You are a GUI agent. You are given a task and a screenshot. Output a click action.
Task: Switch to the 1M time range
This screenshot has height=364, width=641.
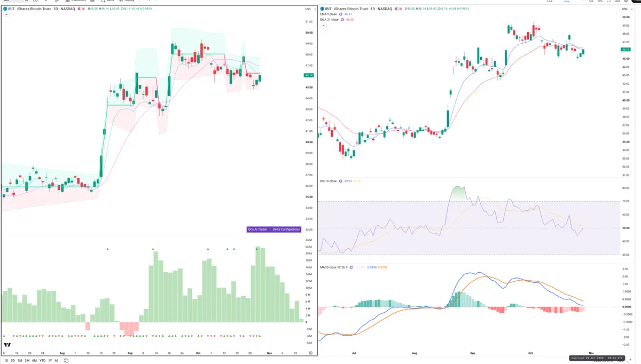coord(20,361)
